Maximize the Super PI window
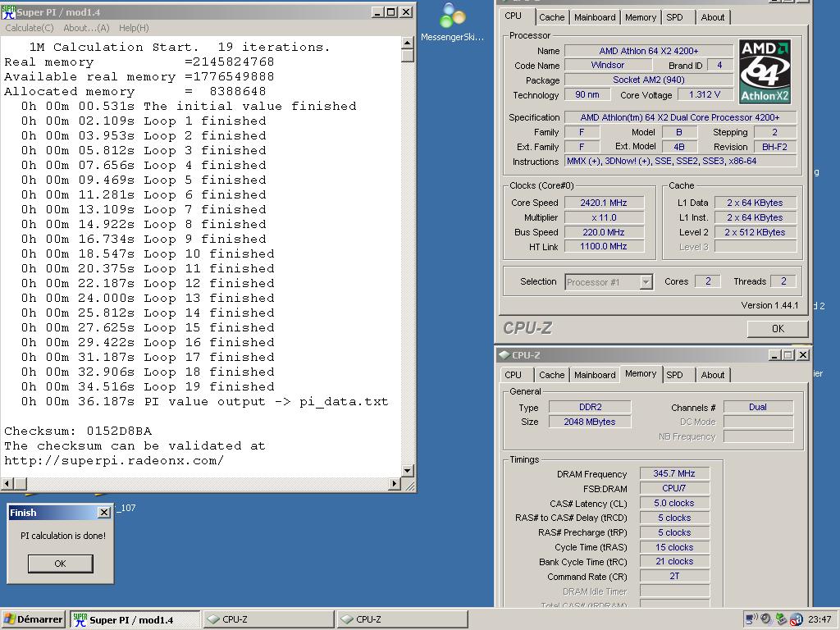This screenshot has width=840, height=630. pos(391,11)
